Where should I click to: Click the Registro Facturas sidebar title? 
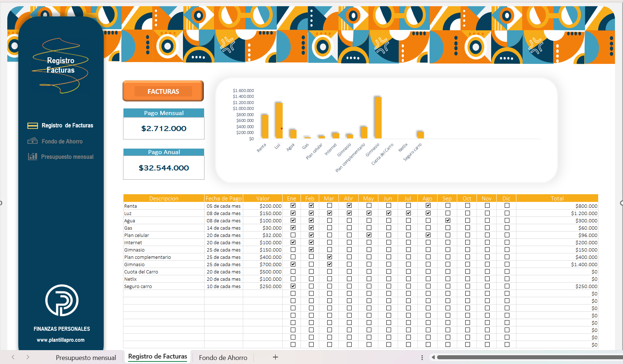tap(61, 65)
